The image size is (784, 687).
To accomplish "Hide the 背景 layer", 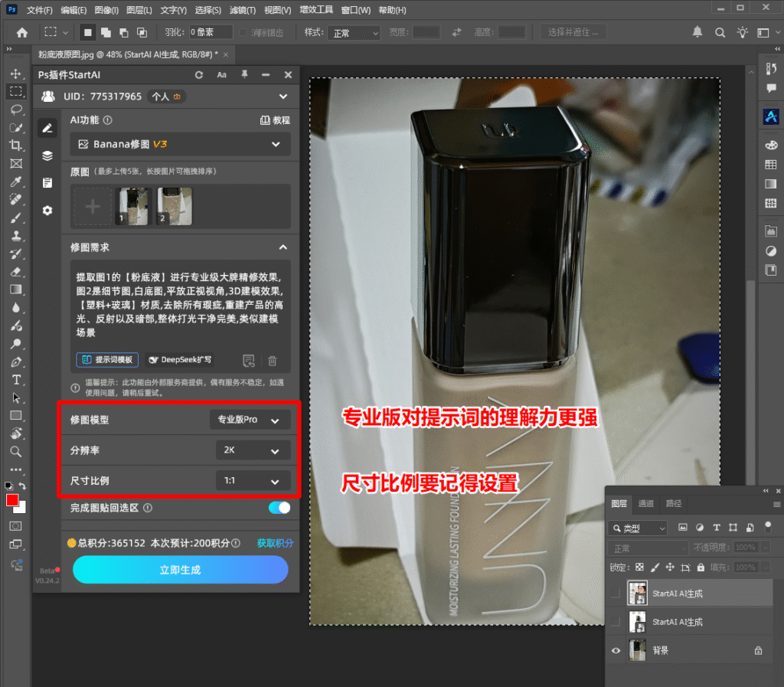I will pos(616,650).
